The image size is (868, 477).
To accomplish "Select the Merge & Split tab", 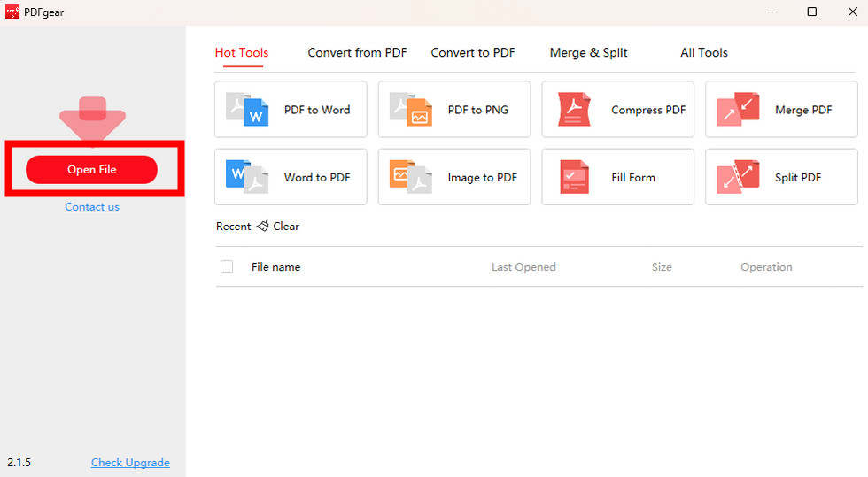I will [x=588, y=52].
